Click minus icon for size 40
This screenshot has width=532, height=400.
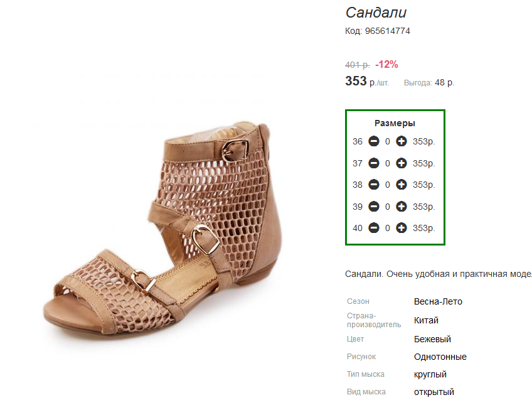click(374, 228)
